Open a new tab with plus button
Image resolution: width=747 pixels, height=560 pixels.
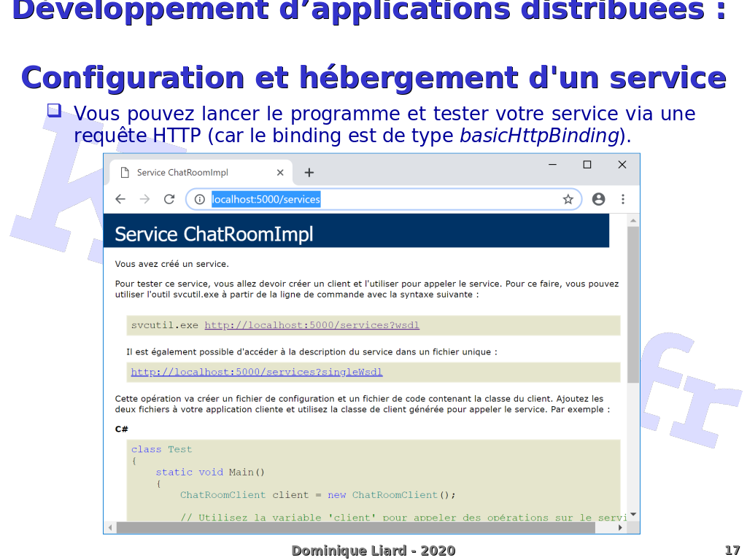tap(309, 173)
